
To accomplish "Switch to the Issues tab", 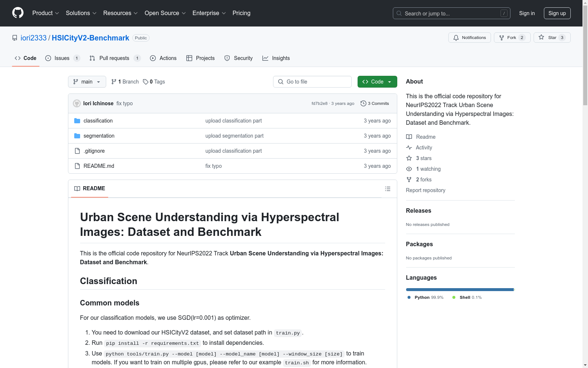I will [62, 58].
